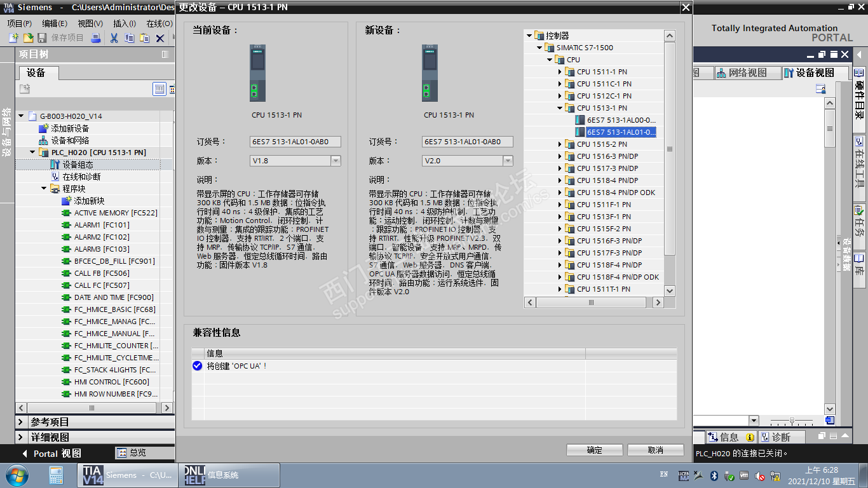Open 在线和诊断 in the project tree

[81, 177]
